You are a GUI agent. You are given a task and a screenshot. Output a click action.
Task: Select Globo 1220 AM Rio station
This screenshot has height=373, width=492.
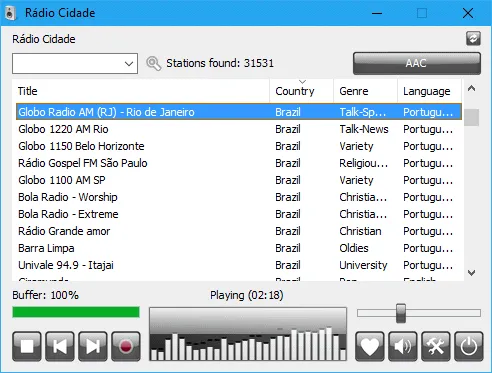coord(239,129)
